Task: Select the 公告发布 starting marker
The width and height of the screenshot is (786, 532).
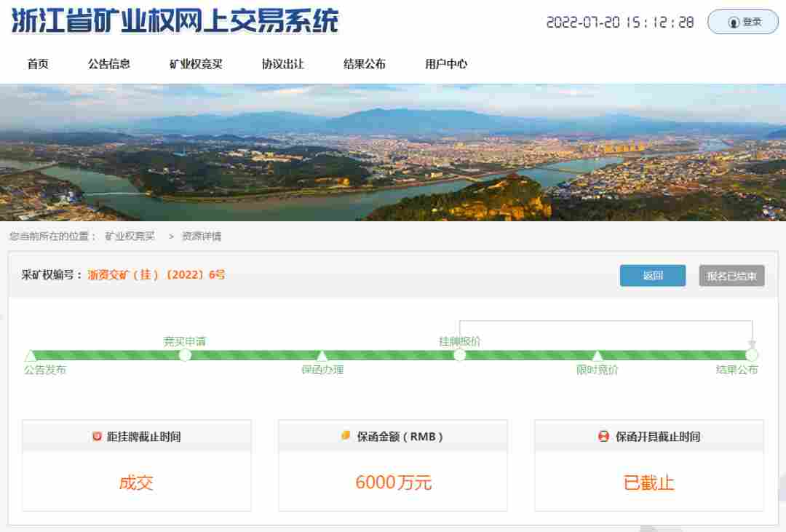Action: coord(31,354)
